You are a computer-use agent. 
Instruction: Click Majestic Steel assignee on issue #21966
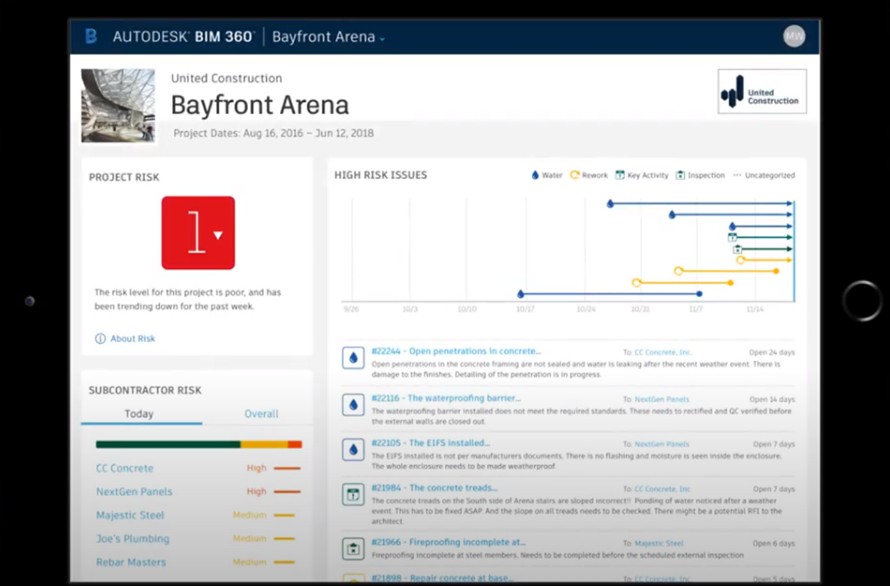coord(659,543)
